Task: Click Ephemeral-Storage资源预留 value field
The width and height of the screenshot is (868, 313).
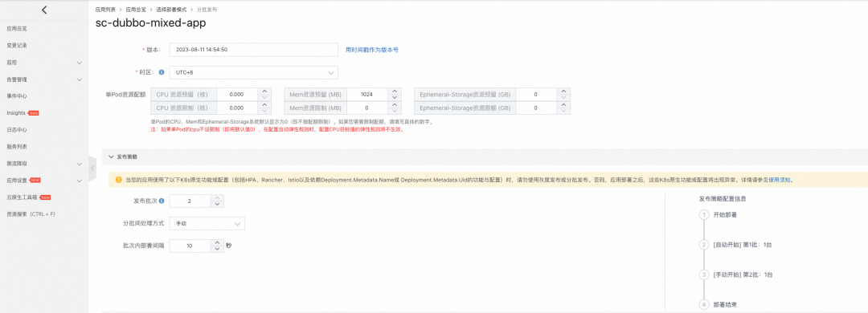Action: click(536, 95)
